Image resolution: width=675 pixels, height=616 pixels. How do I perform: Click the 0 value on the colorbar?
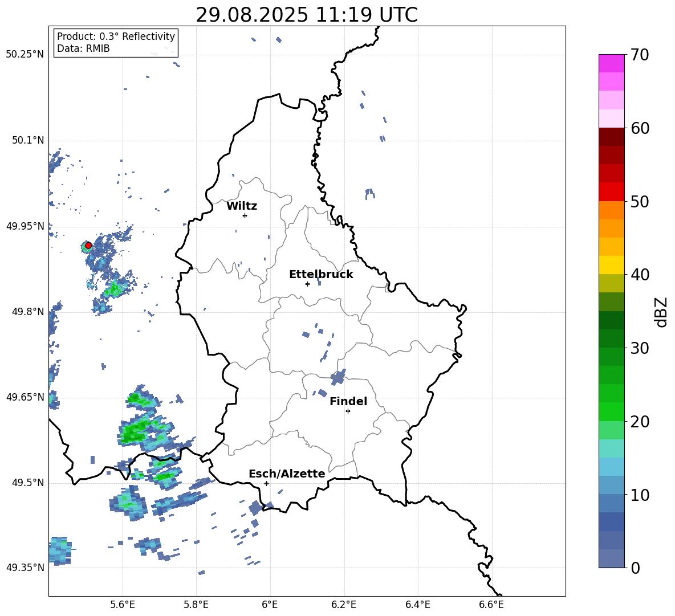coord(635,568)
